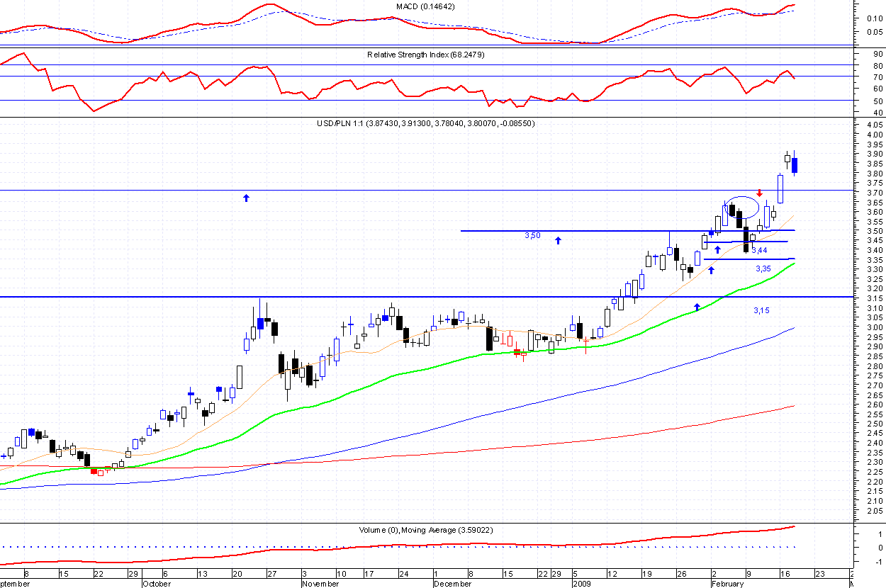The image size is (886, 588).
Task: Click the Volume (0), Moving Average (3.59022) title
Action: (x=425, y=530)
